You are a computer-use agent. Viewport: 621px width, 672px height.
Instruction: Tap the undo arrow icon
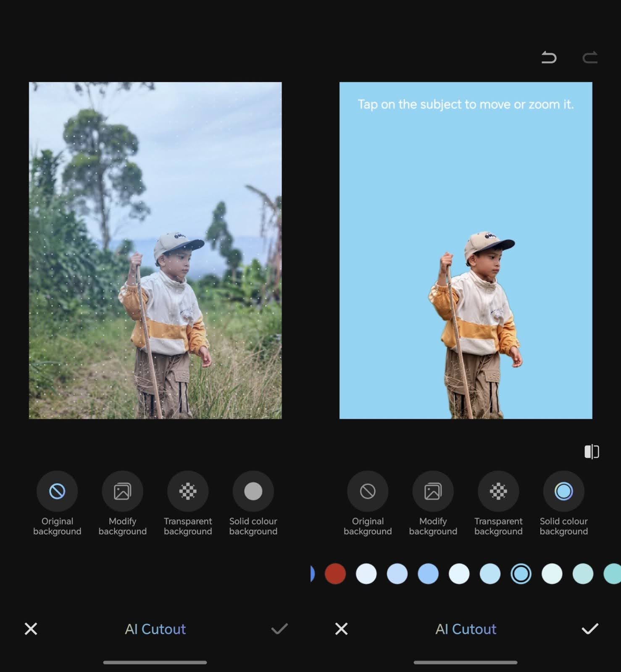click(549, 57)
